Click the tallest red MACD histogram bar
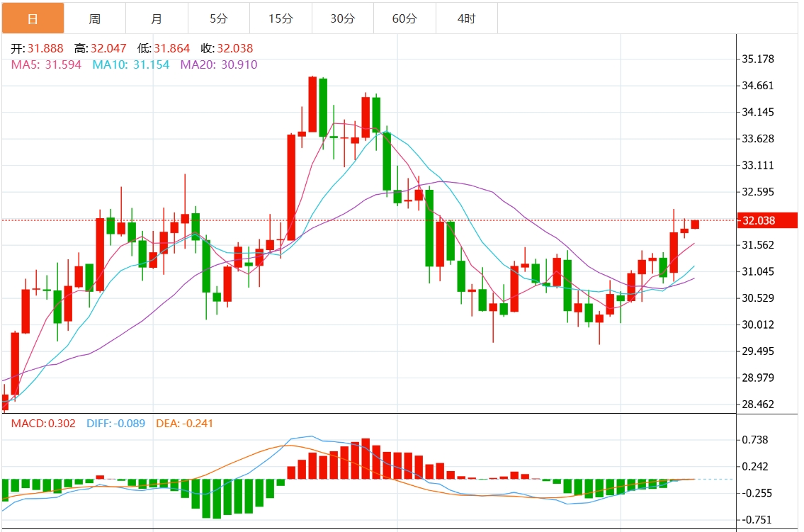804x532 pixels. [x=366, y=459]
